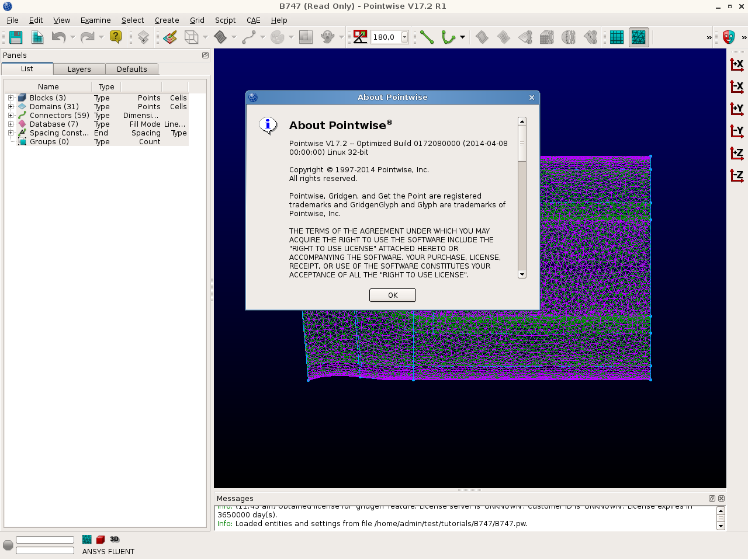This screenshot has width=748, height=560.
Task: Toggle the 3D indicator in status bar
Action: tap(115, 539)
